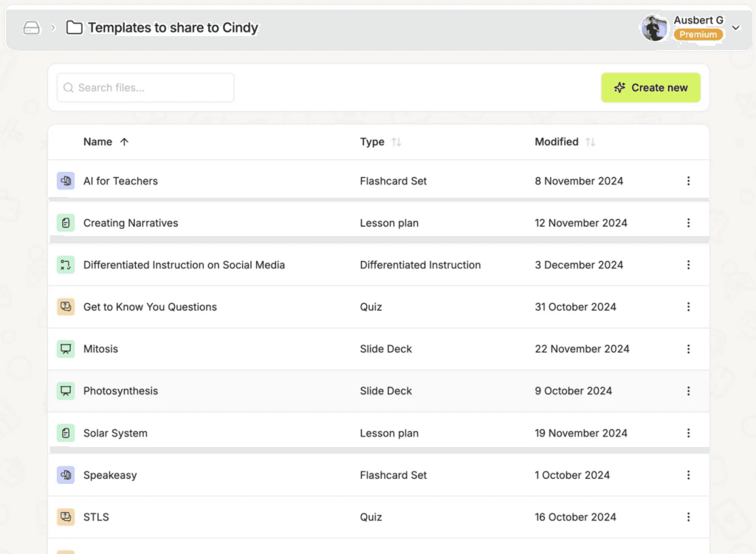
Task: Click the Speakeasy flashcard icon
Action: pos(66,475)
